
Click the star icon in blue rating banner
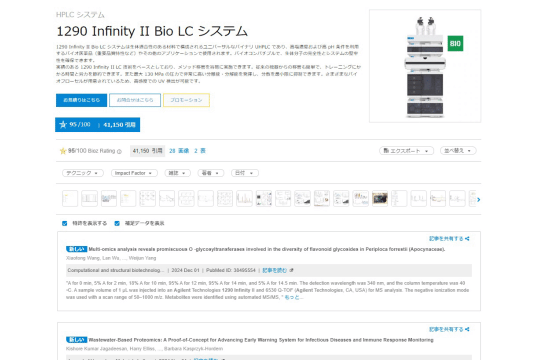tap(63, 124)
